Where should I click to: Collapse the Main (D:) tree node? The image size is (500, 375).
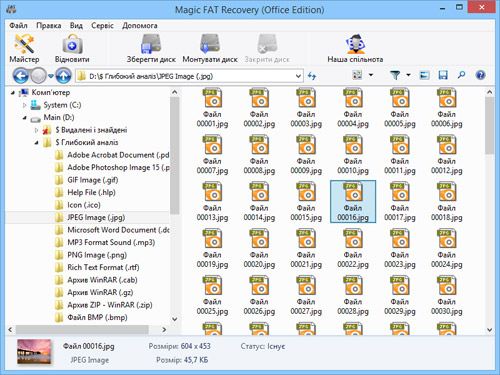click(x=24, y=118)
